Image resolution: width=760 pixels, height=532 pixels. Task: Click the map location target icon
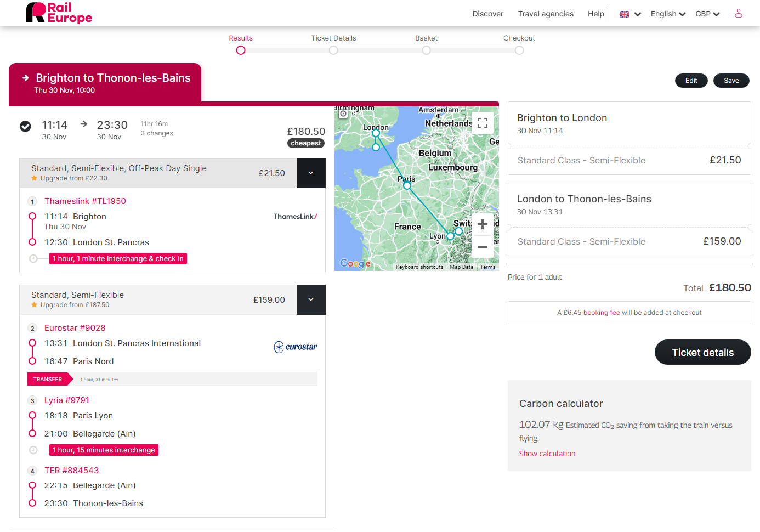pyautogui.click(x=343, y=114)
